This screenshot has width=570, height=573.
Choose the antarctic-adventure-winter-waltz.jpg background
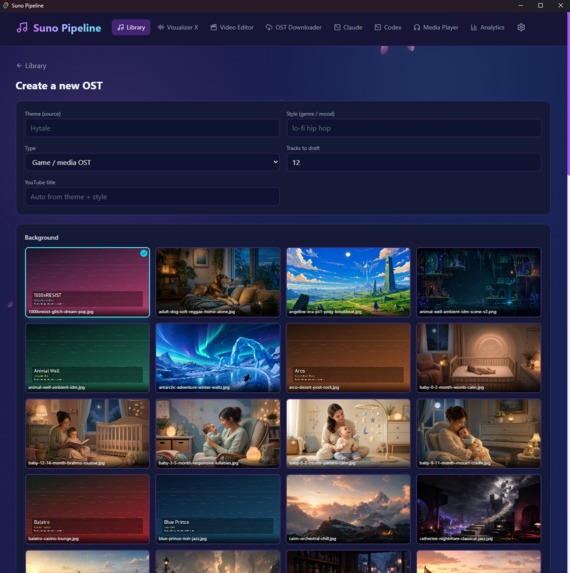point(218,358)
